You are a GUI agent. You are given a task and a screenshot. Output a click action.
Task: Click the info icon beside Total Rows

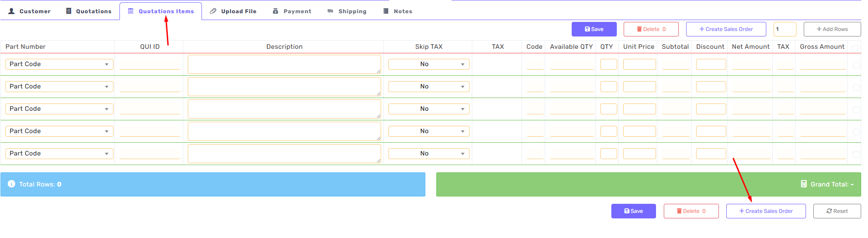click(x=11, y=184)
